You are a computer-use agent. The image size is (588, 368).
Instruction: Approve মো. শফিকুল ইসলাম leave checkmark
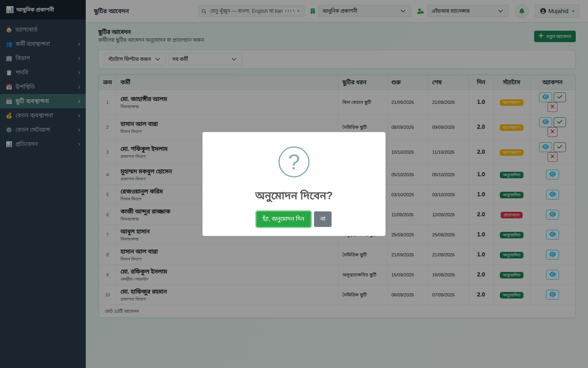(560, 147)
